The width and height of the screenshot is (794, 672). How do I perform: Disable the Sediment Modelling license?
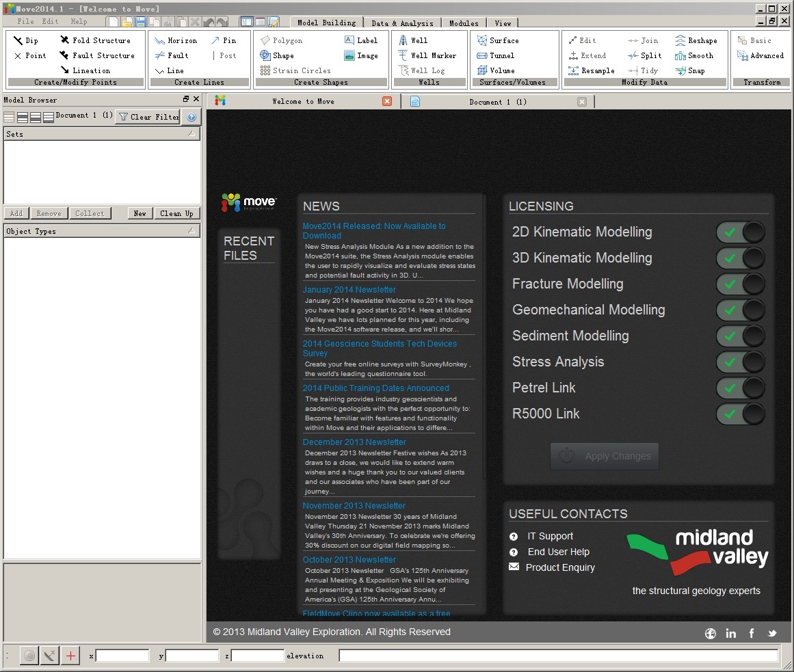[x=741, y=336]
